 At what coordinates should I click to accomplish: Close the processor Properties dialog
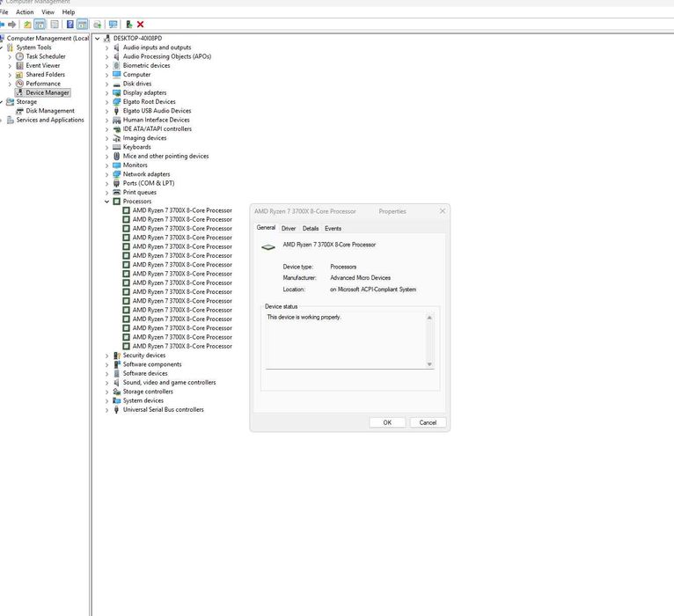[x=443, y=211]
